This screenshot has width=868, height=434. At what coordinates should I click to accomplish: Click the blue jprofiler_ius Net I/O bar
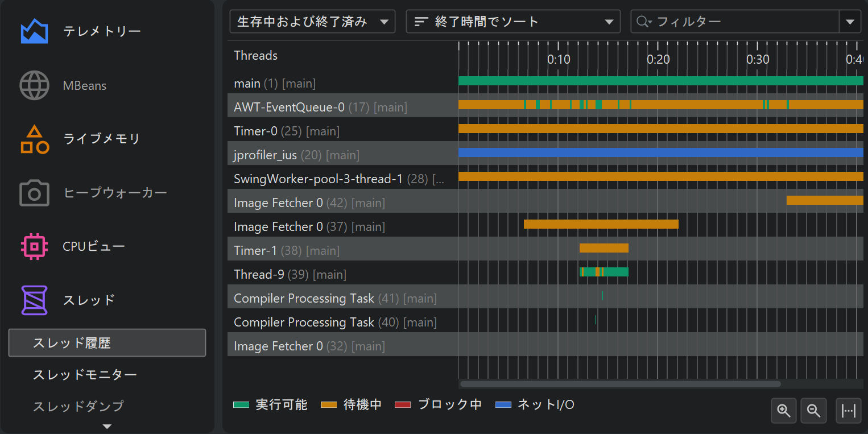(x=660, y=152)
